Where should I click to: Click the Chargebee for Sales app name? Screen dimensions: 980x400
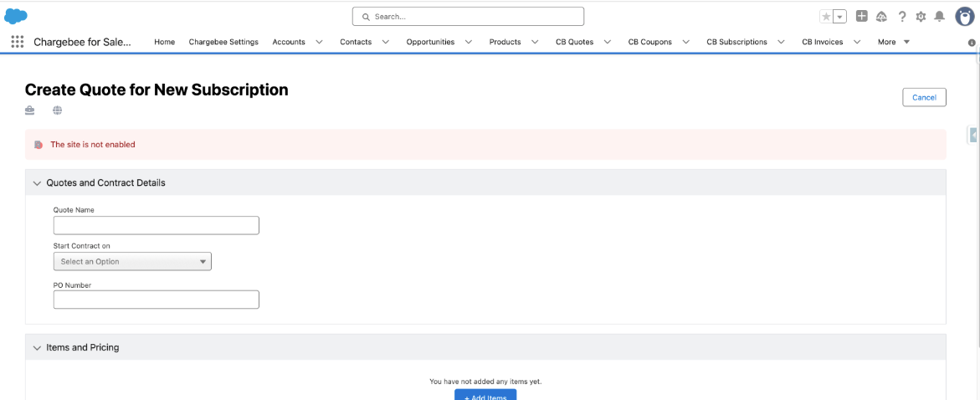pyautogui.click(x=83, y=42)
